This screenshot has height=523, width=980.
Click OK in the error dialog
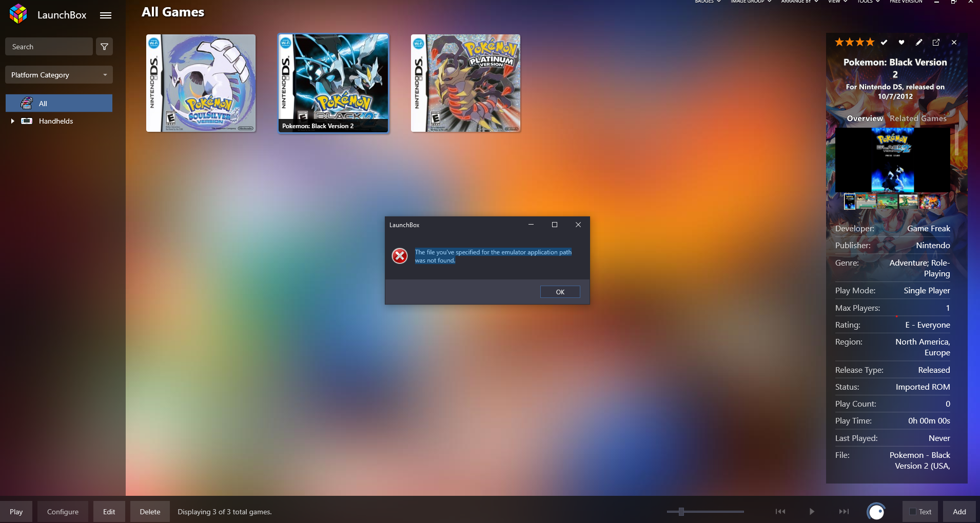[560, 292]
